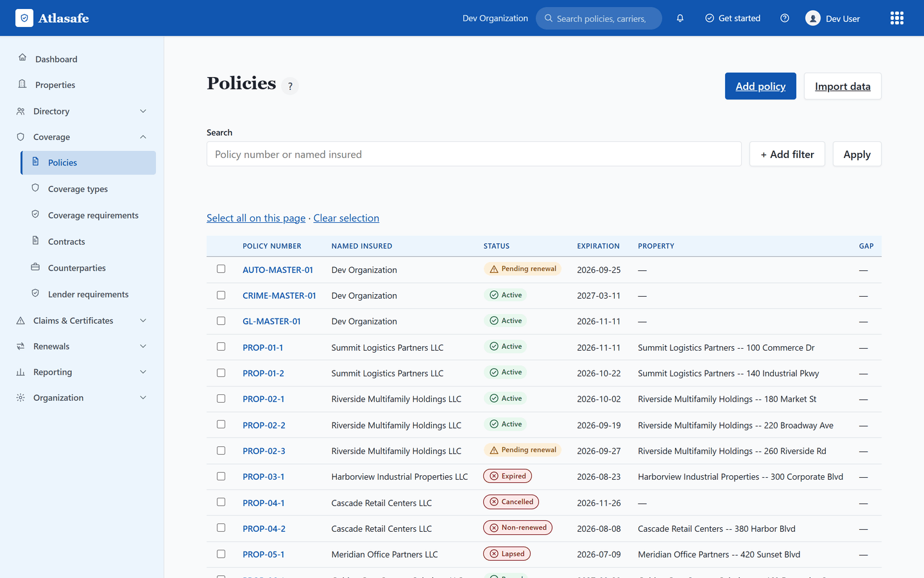Click the Reporting bar chart icon
The image size is (924, 578).
[21, 372]
